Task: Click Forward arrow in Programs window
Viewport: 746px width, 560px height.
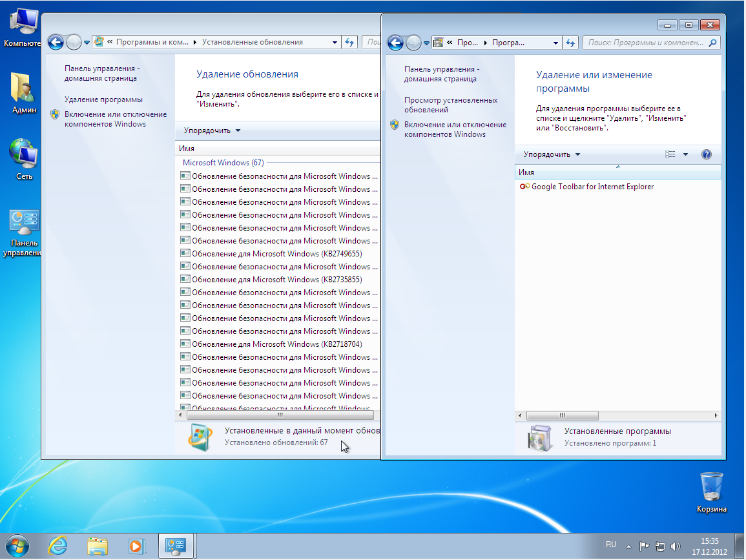Action: 414,43
